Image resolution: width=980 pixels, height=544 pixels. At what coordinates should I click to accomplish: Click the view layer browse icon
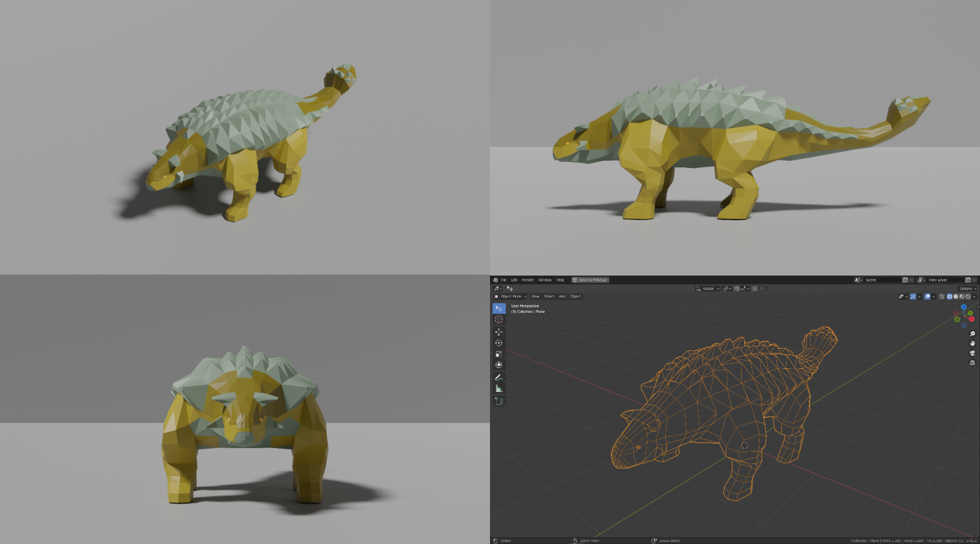(x=921, y=280)
